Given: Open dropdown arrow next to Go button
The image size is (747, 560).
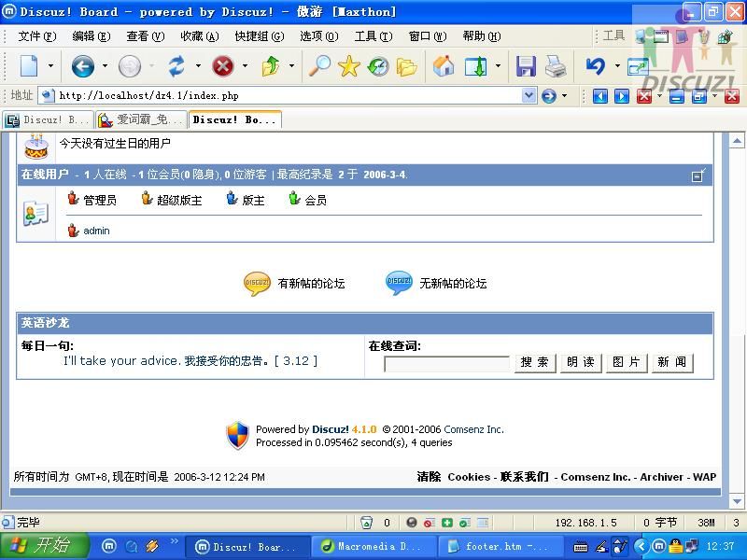Looking at the screenshot, I should coord(565,96).
